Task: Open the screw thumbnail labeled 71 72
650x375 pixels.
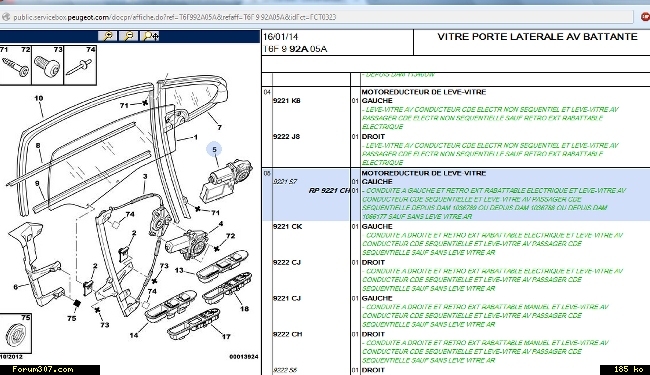Action: pyautogui.click(x=16, y=65)
